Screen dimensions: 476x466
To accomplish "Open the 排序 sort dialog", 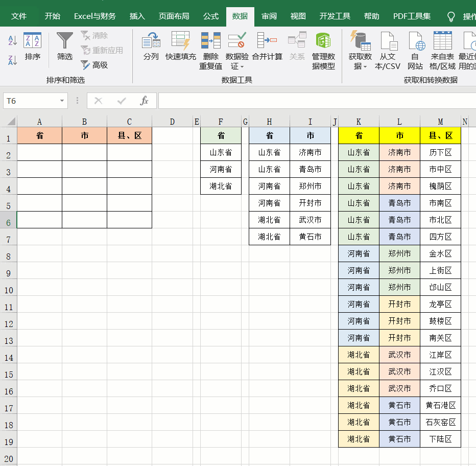I will pyautogui.click(x=33, y=46).
